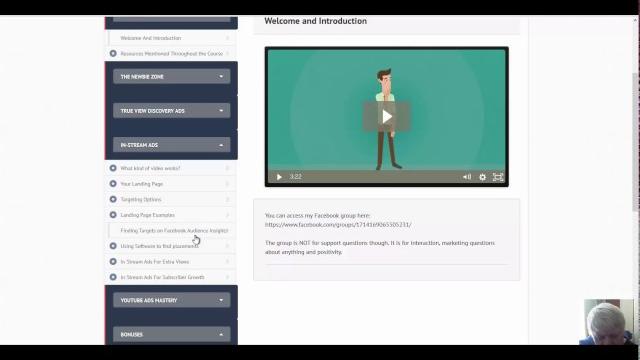
Task: Click the webcam thumbnail overlay
Action: click(x=608, y=322)
